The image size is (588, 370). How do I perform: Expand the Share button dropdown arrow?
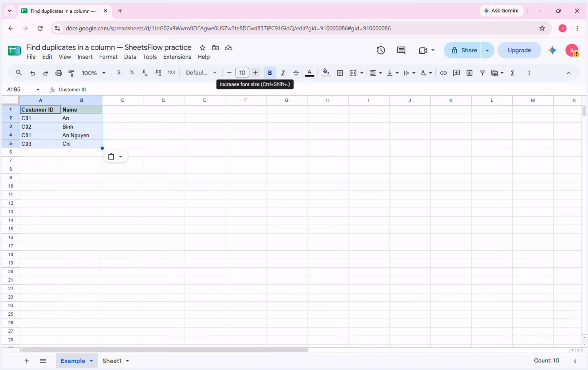tap(487, 50)
